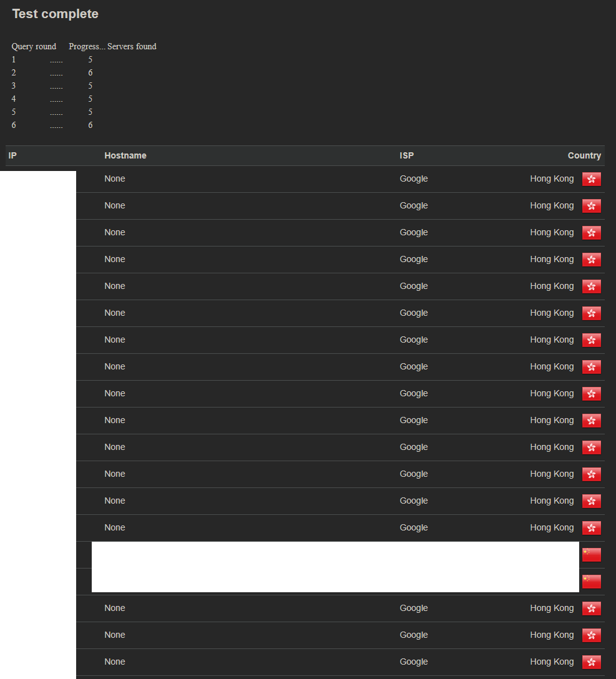616x679 pixels.
Task: Click the Hong Kong flag in the last visible row
Action: (x=591, y=662)
